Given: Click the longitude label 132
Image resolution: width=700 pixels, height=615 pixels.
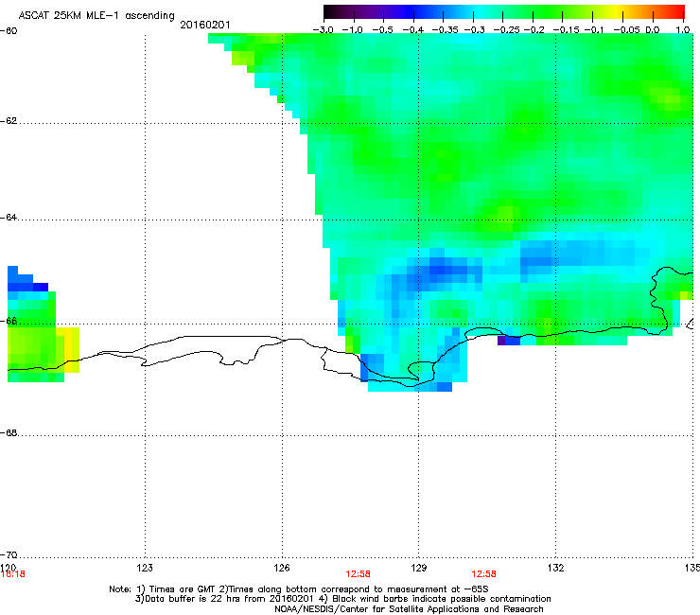Looking at the screenshot, I should pos(555,568).
